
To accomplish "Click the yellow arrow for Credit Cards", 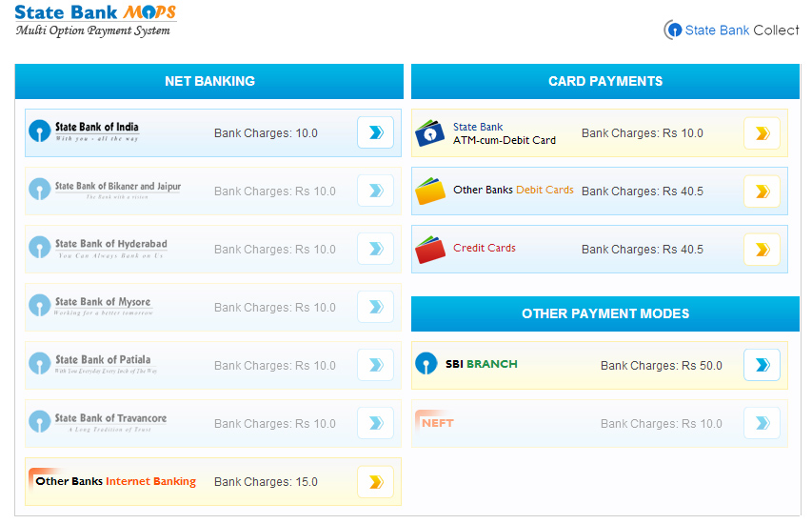I will point(762,251).
